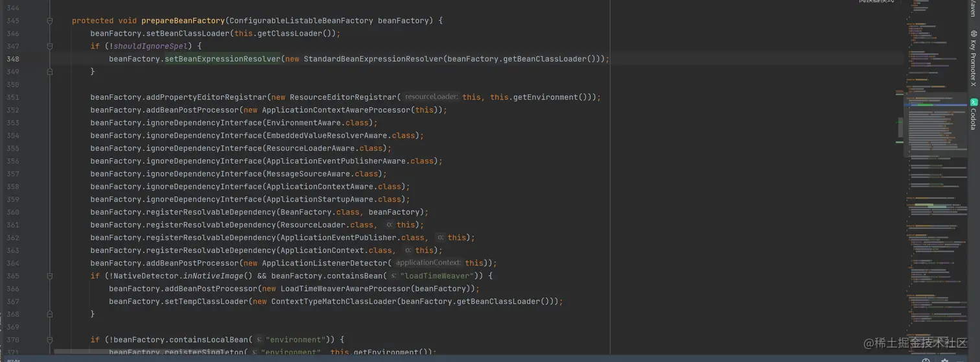Place the cursor on setBeanClassLoader call

[188, 33]
